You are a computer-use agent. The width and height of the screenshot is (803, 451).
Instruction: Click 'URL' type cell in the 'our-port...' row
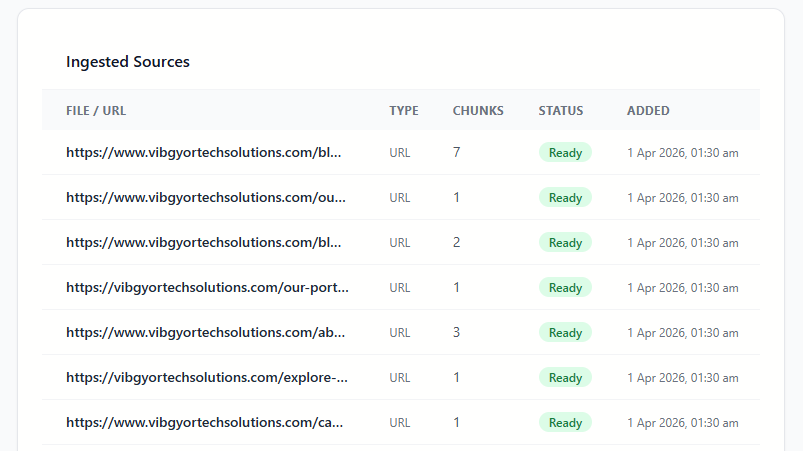point(399,288)
